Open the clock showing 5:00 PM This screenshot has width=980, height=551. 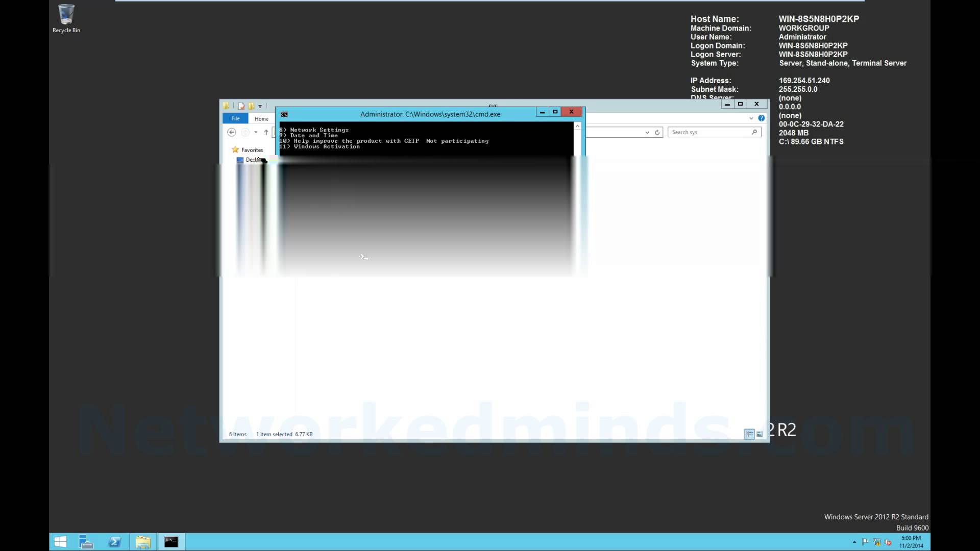click(x=911, y=542)
